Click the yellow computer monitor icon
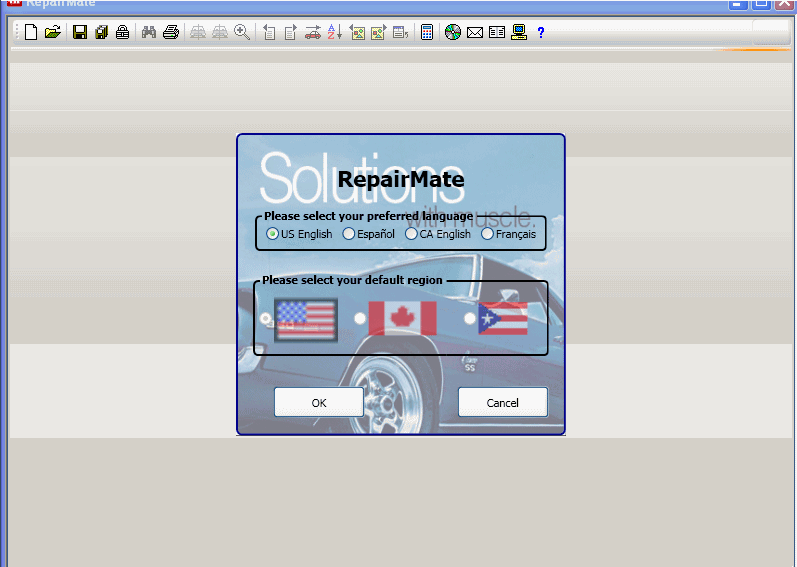 tap(519, 33)
